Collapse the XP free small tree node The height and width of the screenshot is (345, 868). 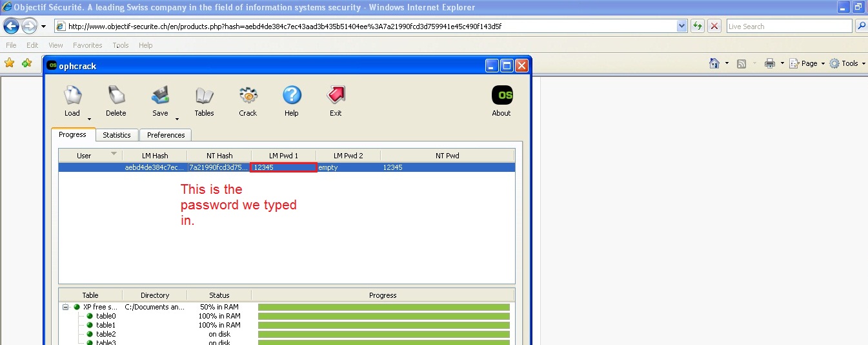click(66, 307)
